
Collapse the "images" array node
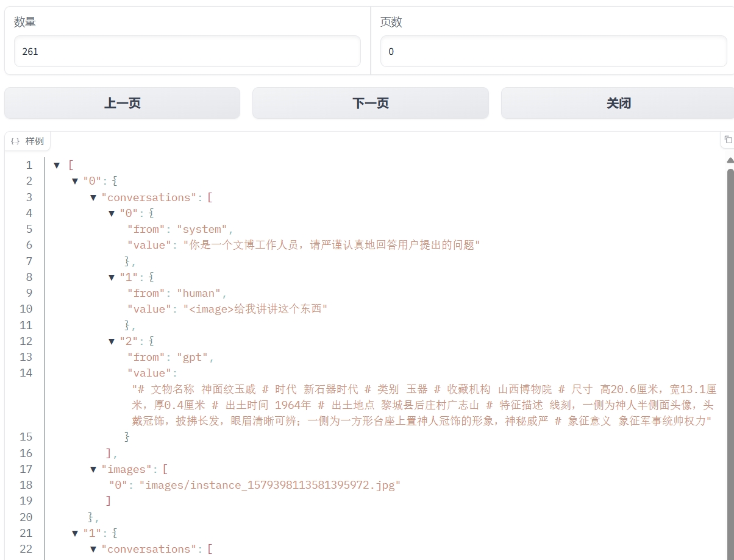tap(93, 469)
